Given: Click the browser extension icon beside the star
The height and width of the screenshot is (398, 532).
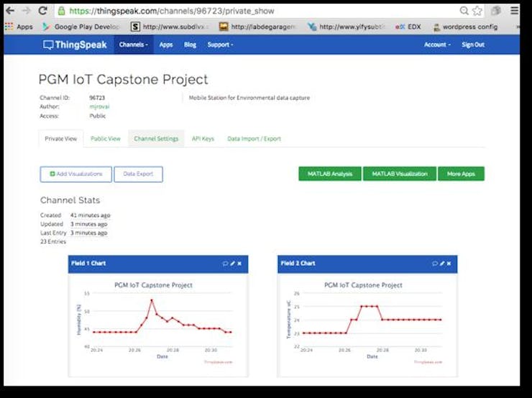Looking at the screenshot, I should (496, 11).
